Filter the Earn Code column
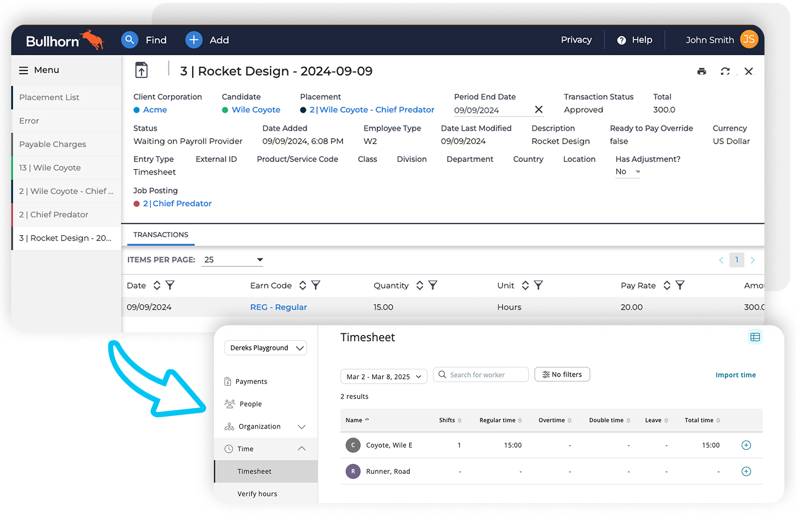 316,285
